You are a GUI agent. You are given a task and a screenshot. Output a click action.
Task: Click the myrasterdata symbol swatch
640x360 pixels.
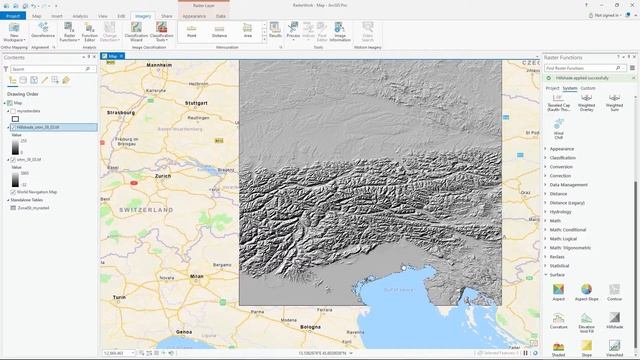pyautogui.click(x=16, y=119)
